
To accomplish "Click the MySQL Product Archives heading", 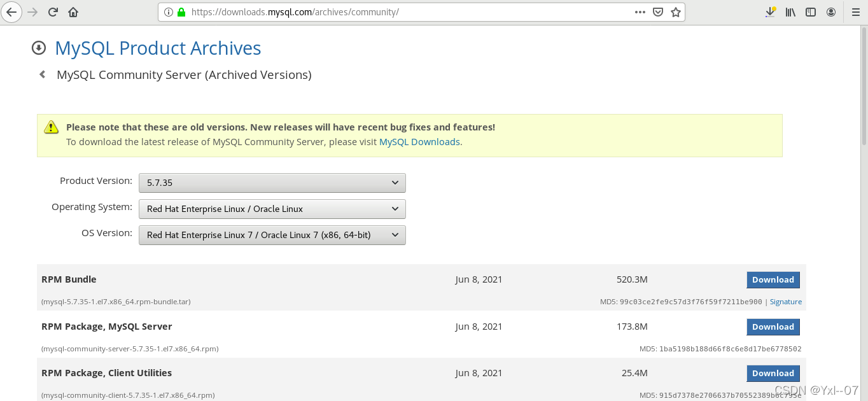I will click(x=158, y=48).
